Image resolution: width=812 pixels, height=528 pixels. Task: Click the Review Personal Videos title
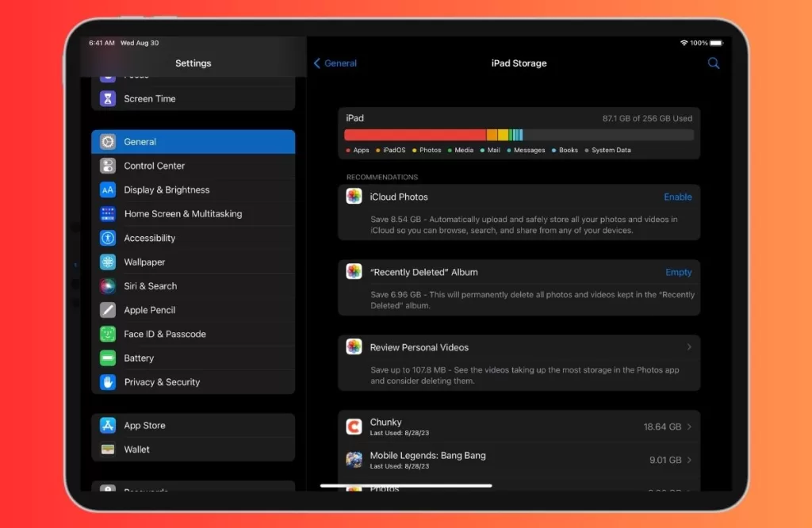tap(419, 347)
